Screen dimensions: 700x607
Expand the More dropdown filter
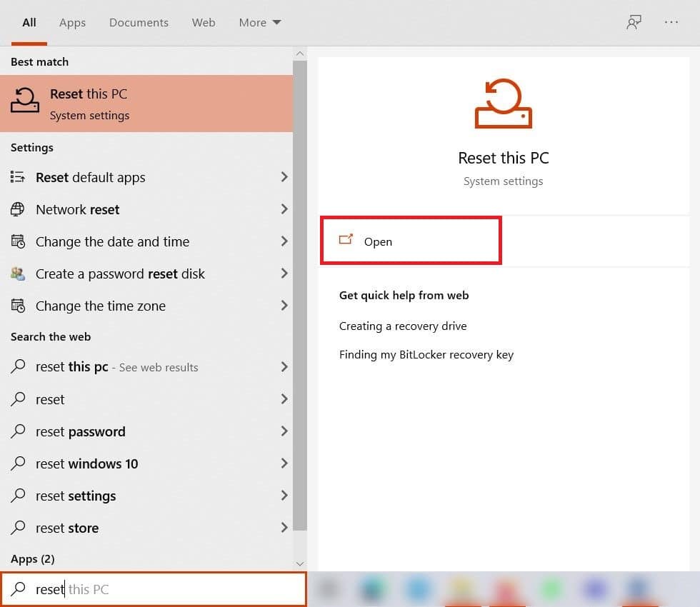[x=259, y=23]
